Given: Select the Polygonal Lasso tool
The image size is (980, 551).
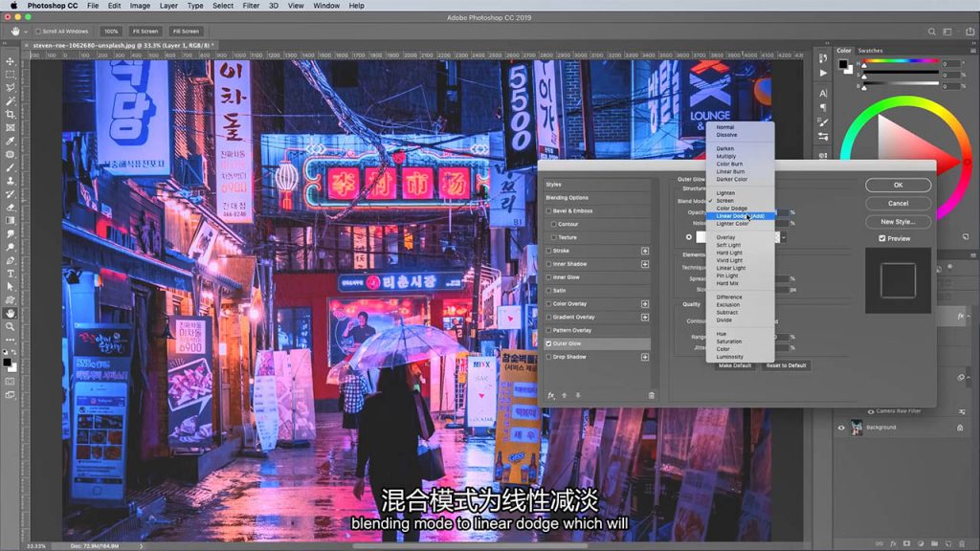Looking at the screenshot, I should pyautogui.click(x=10, y=87).
